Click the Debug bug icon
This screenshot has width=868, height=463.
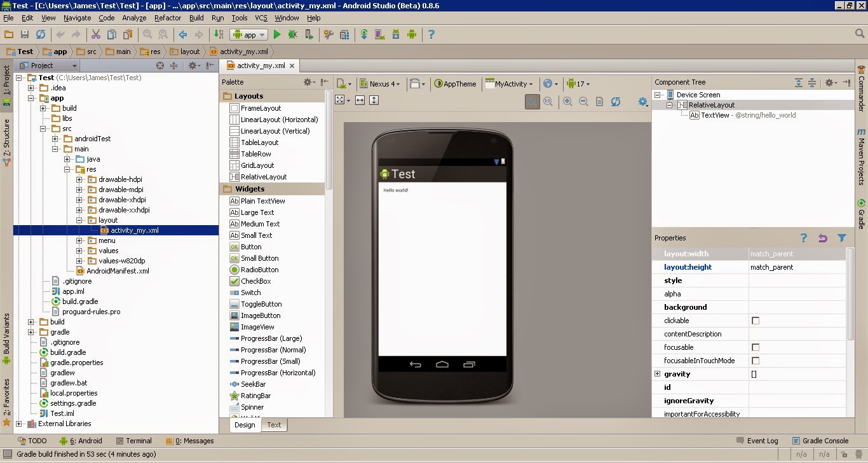(x=293, y=35)
